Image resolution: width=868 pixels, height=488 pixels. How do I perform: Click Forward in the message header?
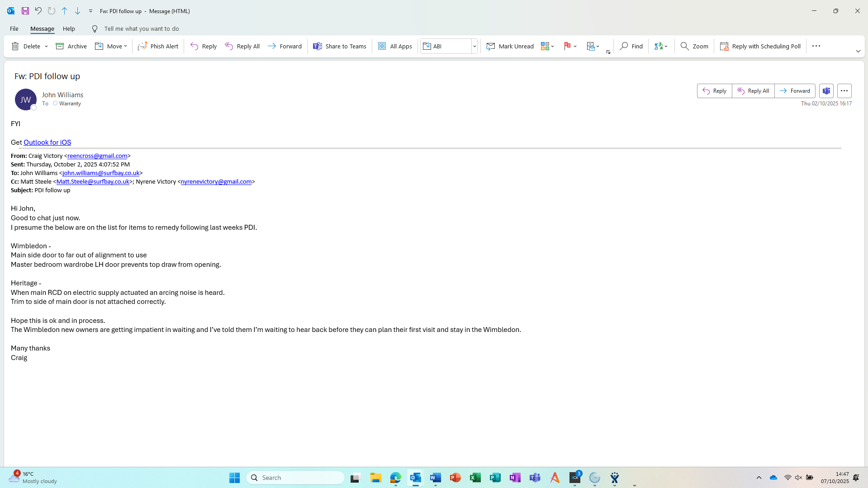(x=795, y=91)
